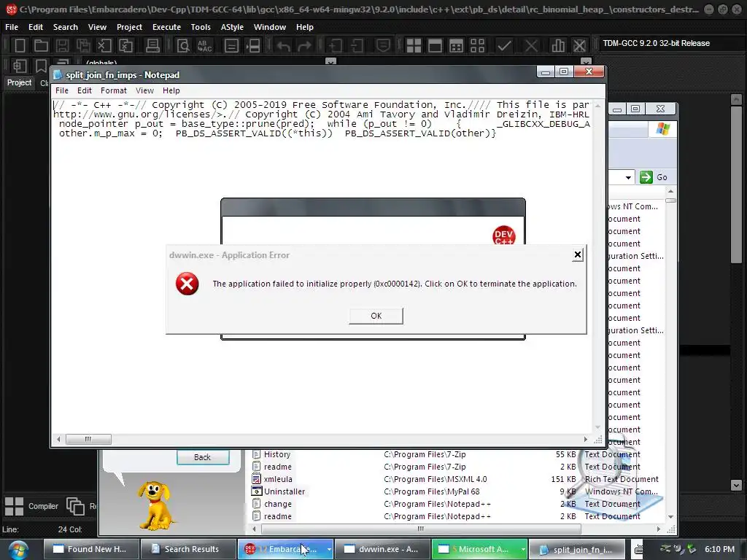Click the New file icon in Dev-C++ toolbar
The image size is (747, 560).
pyautogui.click(x=20, y=46)
